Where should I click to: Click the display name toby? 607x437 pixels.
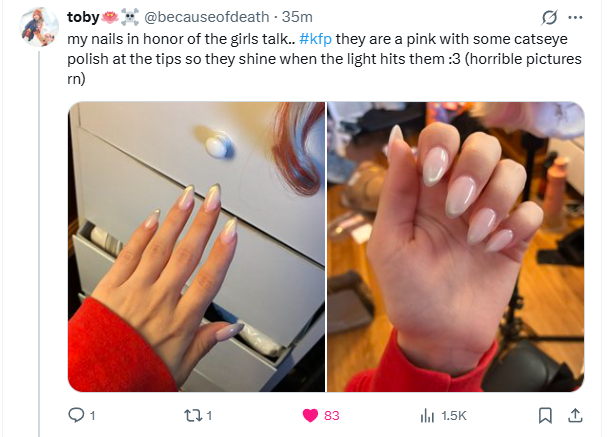point(83,17)
